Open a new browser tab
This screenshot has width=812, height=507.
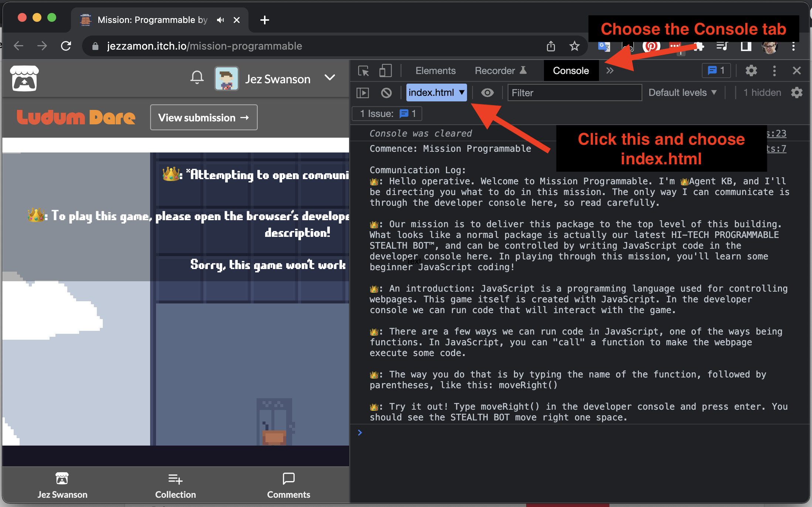pos(265,20)
